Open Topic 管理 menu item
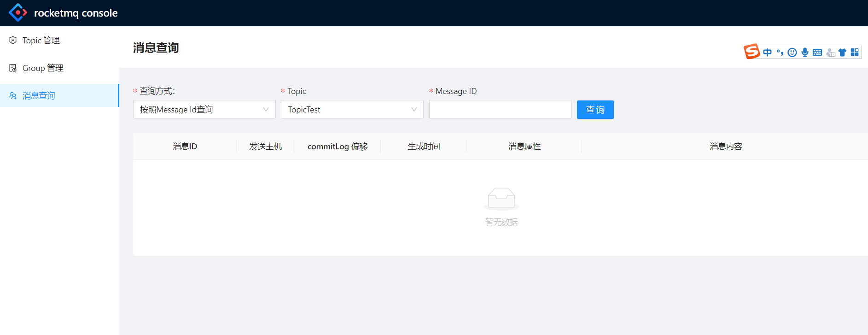 click(59, 40)
